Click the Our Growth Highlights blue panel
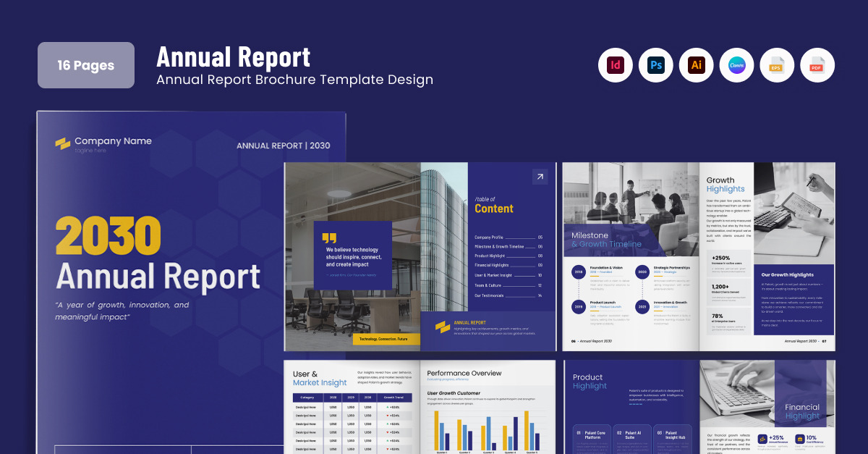The image size is (868, 454). [x=794, y=300]
